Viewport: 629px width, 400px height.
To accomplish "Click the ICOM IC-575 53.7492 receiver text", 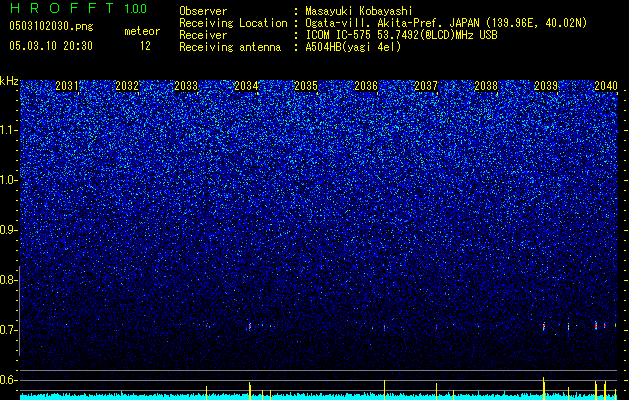I will 401,35.
